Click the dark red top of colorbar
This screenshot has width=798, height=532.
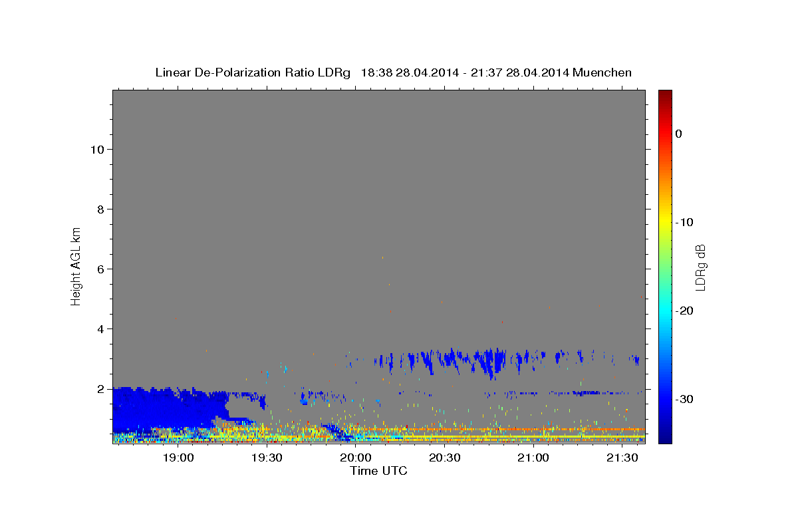(x=665, y=94)
